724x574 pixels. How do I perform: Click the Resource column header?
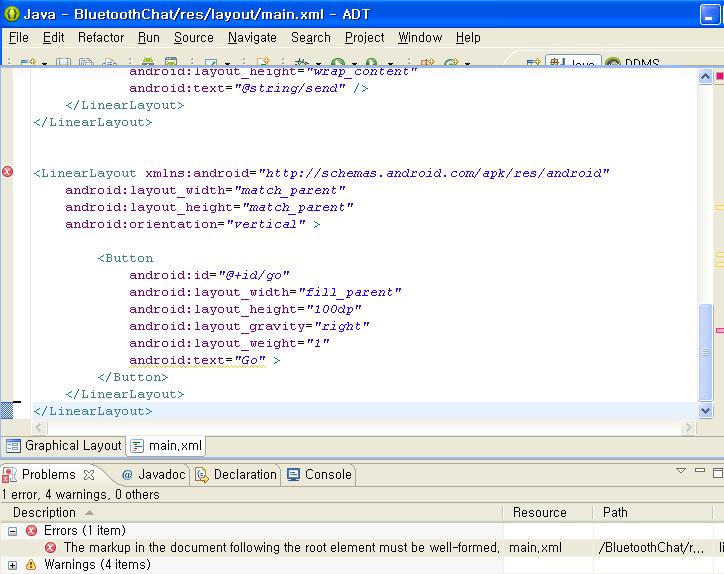[x=548, y=513]
